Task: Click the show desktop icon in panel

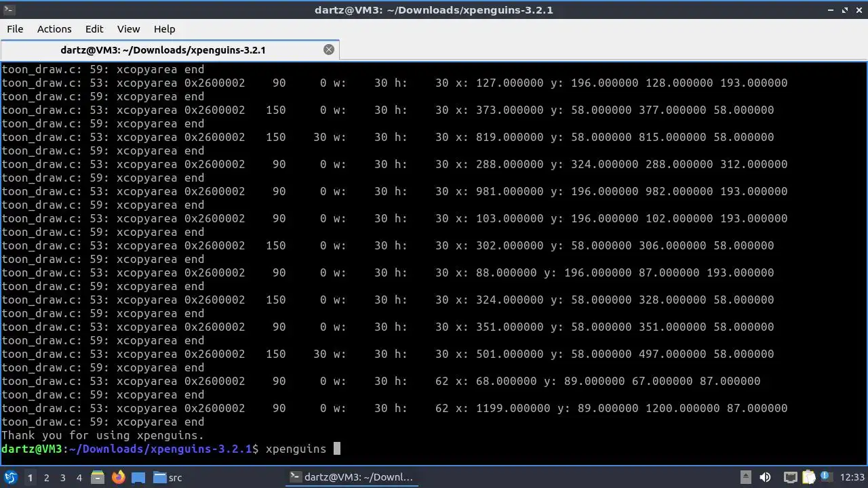Action: point(138,477)
